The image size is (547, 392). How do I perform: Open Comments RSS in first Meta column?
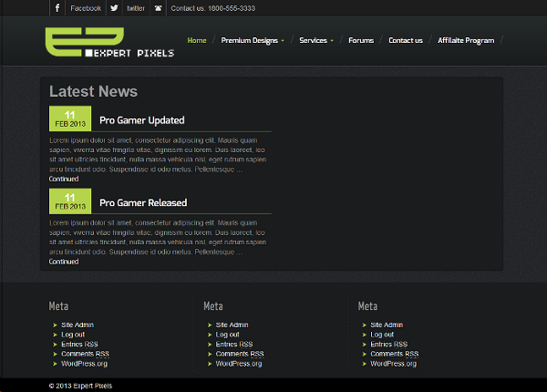(x=85, y=354)
